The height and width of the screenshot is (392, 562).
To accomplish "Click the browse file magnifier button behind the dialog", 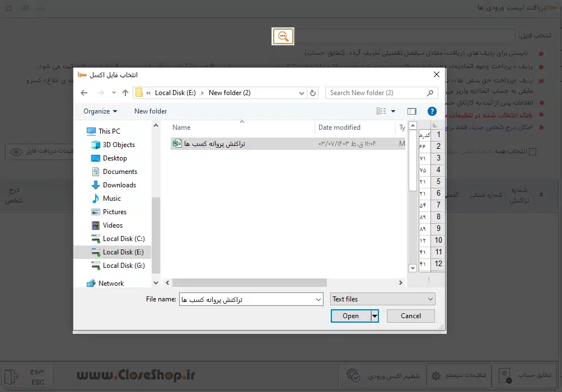I will 283,36.
